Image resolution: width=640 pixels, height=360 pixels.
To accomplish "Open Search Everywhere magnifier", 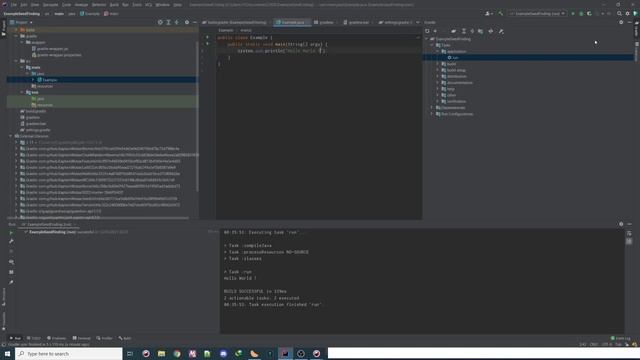I will (619, 13).
